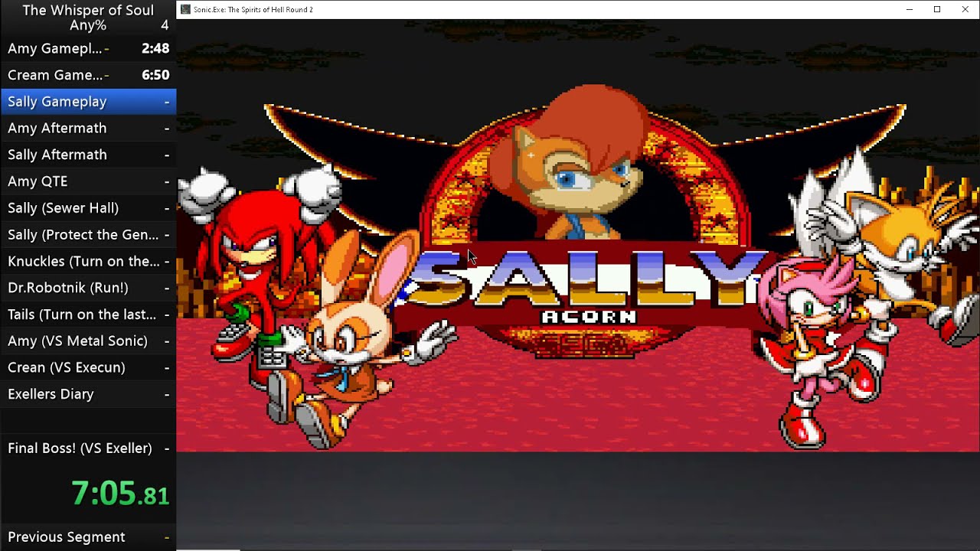Select the Amy (VS Metal Sonic) split
Screen dimensions: 980x551
coord(88,341)
